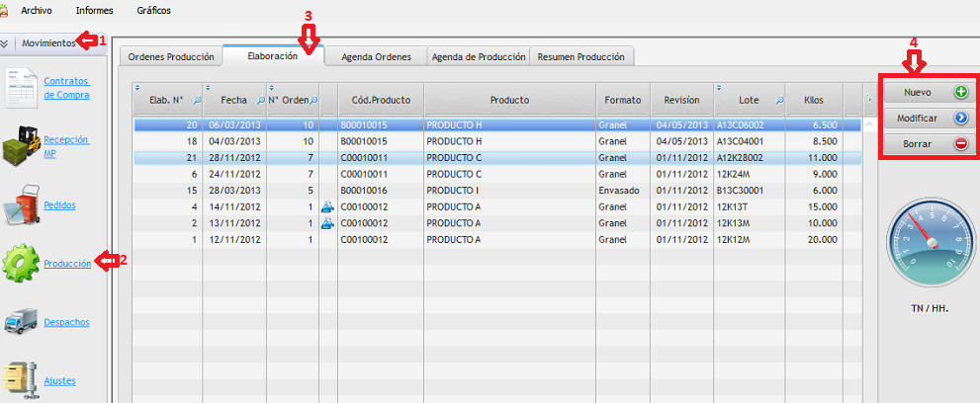This screenshot has height=403, width=980.
Task: Expand more columns arrow right of Kilos
Action: pos(869,99)
